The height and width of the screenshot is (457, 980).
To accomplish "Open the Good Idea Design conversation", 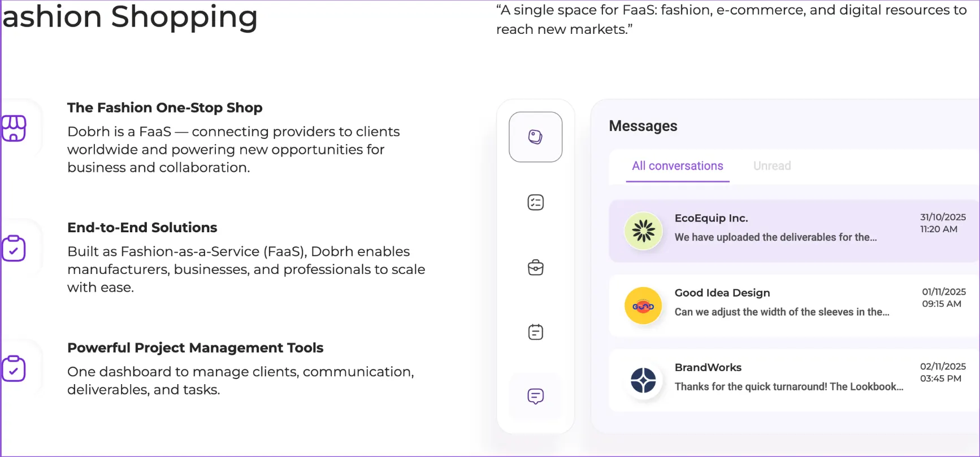I will (x=794, y=306).
